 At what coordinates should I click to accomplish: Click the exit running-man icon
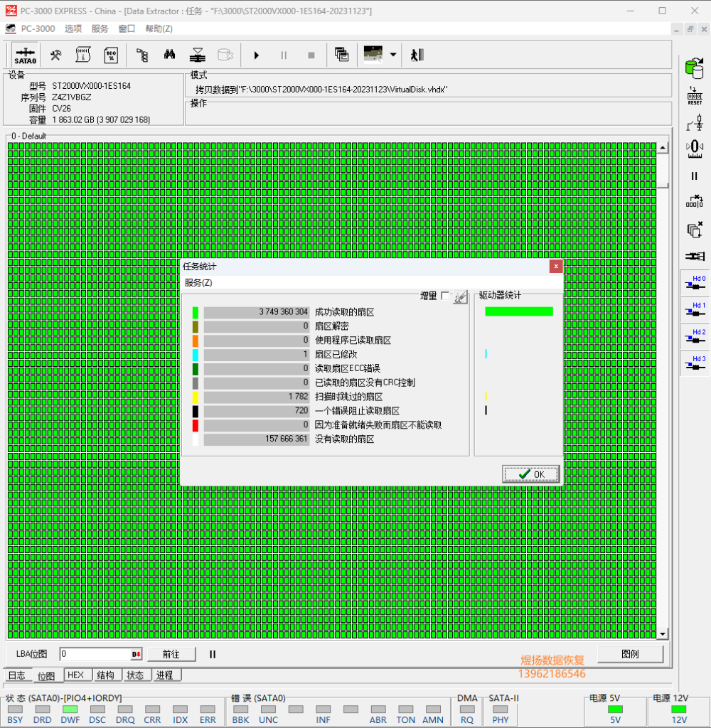pos(417,55)
